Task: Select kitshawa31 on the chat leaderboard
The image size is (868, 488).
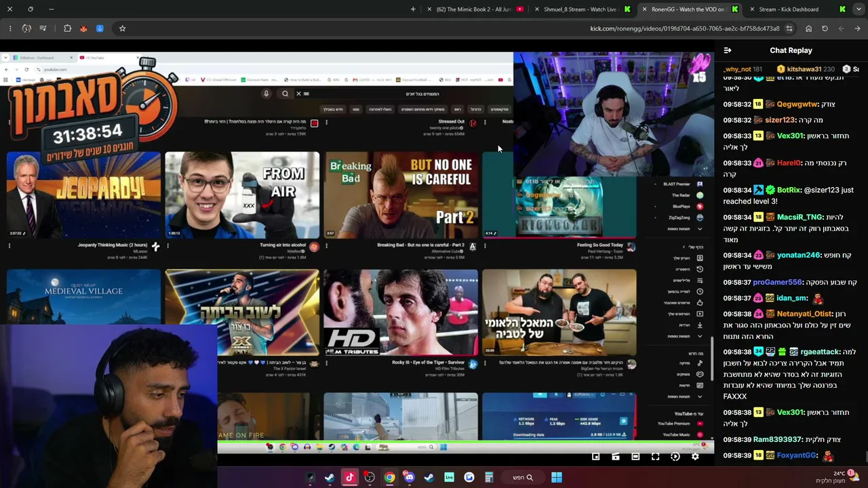Action: coord(804,69)
